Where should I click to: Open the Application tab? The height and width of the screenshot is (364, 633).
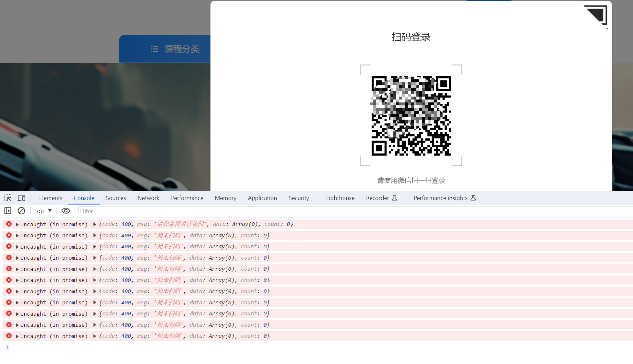coord(262,198)
